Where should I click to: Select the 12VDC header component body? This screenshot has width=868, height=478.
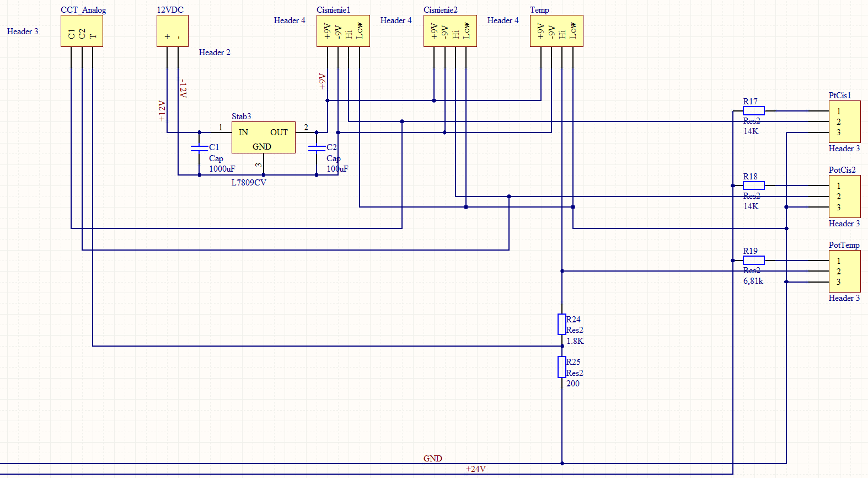(x=173, y=31)
